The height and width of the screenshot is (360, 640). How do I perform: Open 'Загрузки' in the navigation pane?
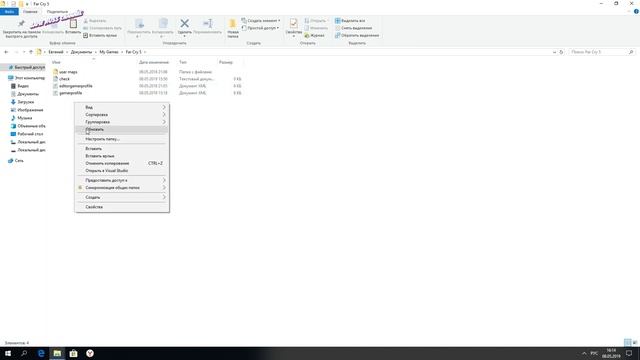click(25, 102)
